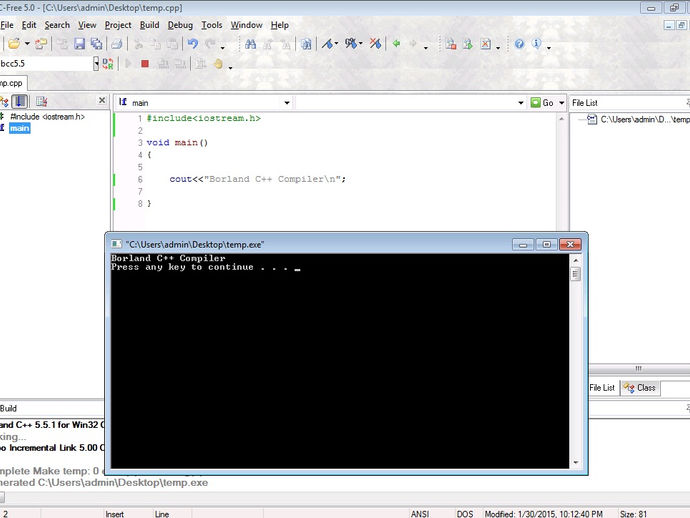
Task: Switch to the Class tab
Action: pos(640,388)
